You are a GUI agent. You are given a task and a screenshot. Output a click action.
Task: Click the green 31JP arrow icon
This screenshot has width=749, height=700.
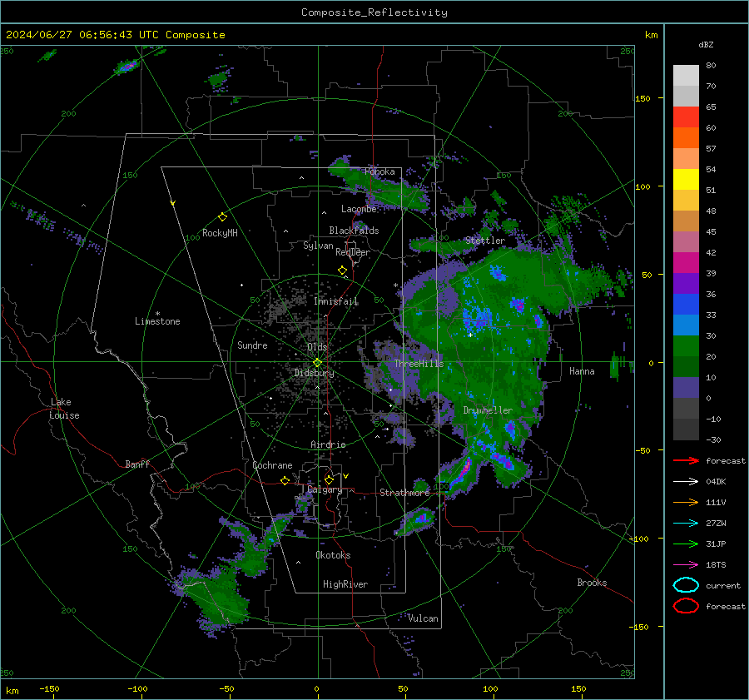pos(686,544)
